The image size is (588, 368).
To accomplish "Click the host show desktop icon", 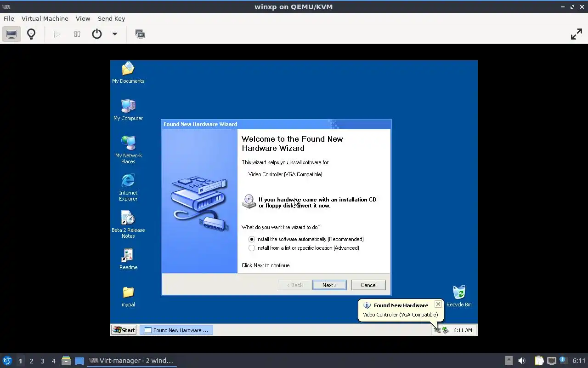I will [79, 361].
